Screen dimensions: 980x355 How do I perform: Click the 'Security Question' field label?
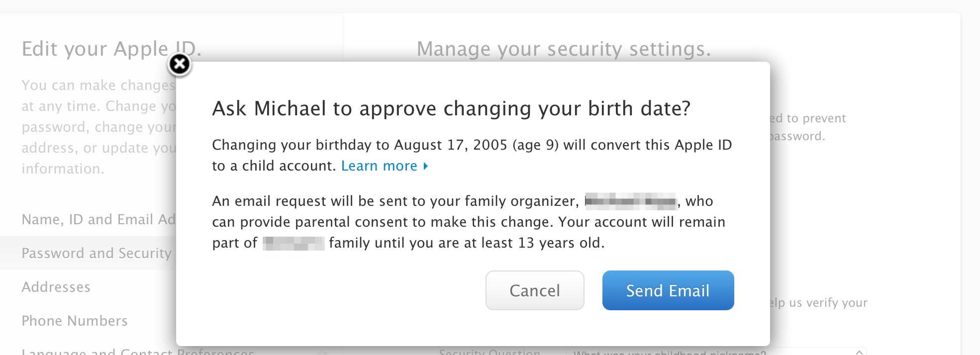(490, 352)
